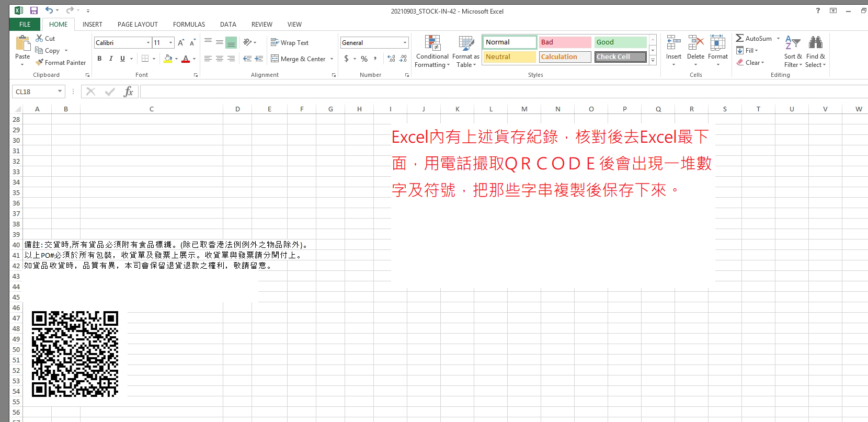868x422 pixels.
Task: Open the FILE tab
Action: point(25,24)
